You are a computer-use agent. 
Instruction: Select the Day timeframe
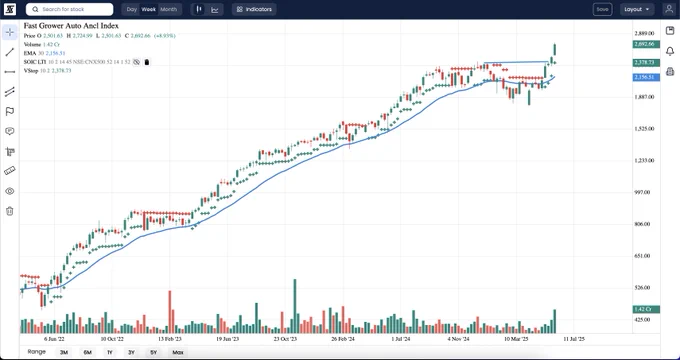tap(131, 9)
